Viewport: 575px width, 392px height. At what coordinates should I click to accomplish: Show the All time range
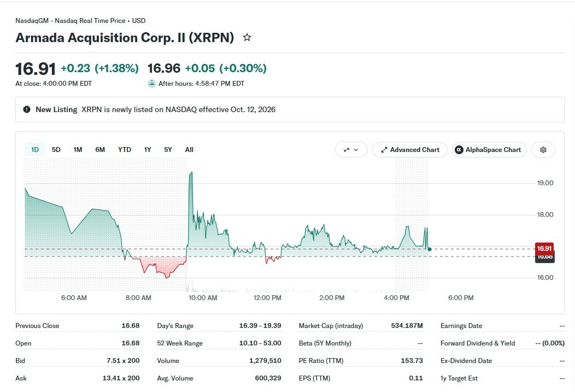(189, 150)
